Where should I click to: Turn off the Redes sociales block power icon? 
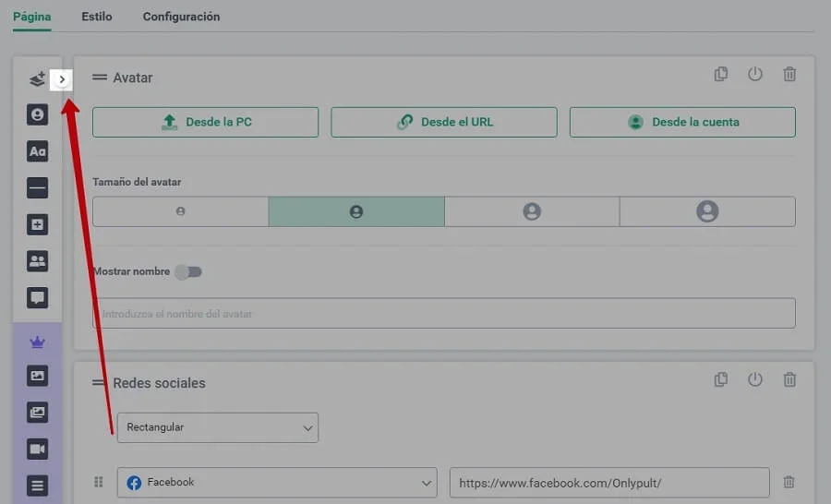coord(755,379)
